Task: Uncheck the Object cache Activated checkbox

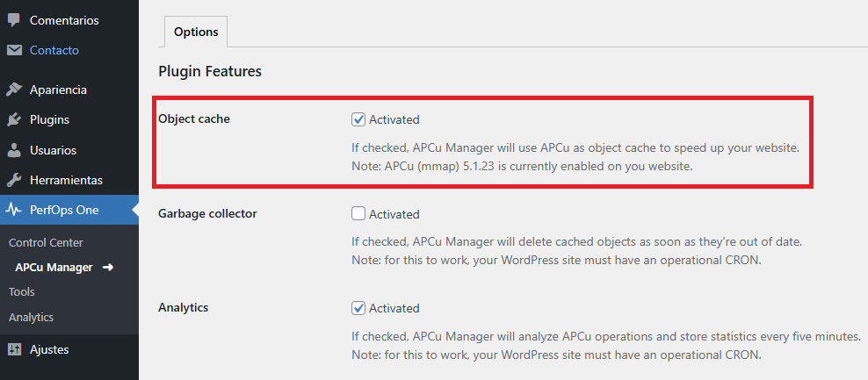Action: [358, 119]
